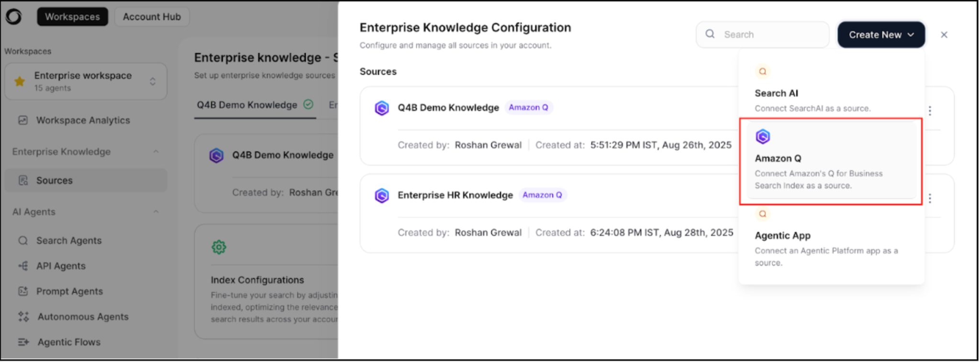Open Agentic Flows
Image resolution: width=980 pixels, height=362 pixels.
click(x=69, y=342)
